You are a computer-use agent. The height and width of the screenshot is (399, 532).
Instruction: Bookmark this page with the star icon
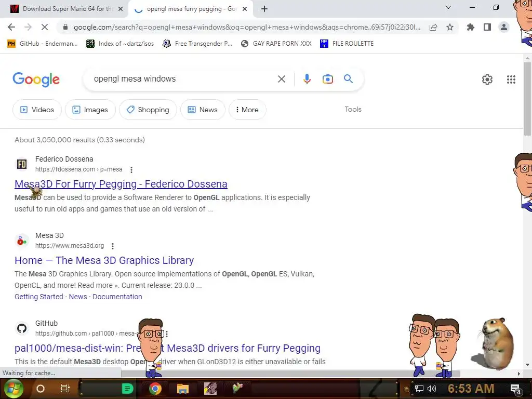click(x=450, y=27)
